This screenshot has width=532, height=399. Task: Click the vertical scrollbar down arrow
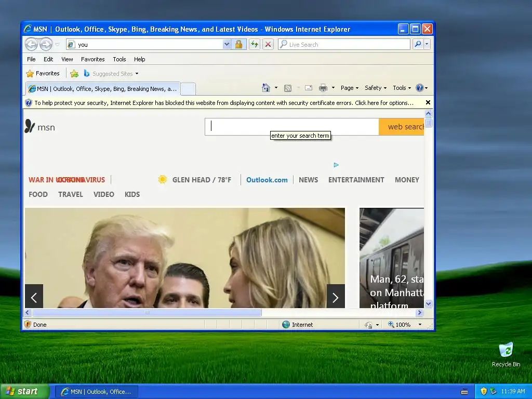[428, 303]
